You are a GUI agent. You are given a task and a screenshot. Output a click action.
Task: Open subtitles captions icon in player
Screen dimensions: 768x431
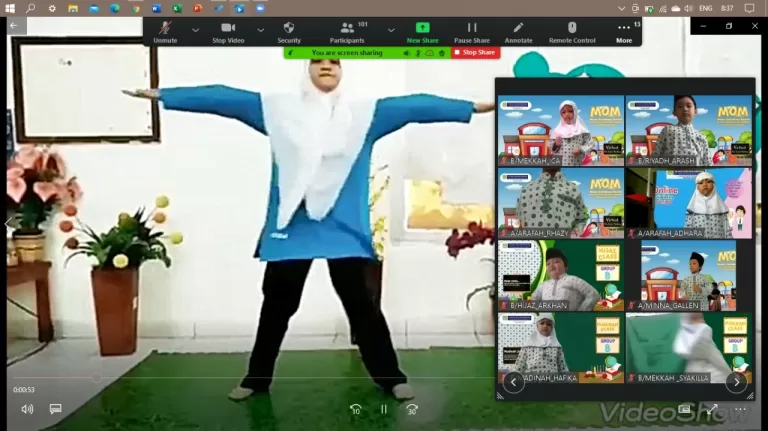[55, 408]
